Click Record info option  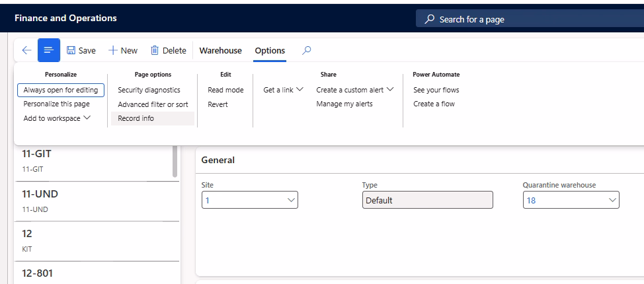tap(152, 118)
